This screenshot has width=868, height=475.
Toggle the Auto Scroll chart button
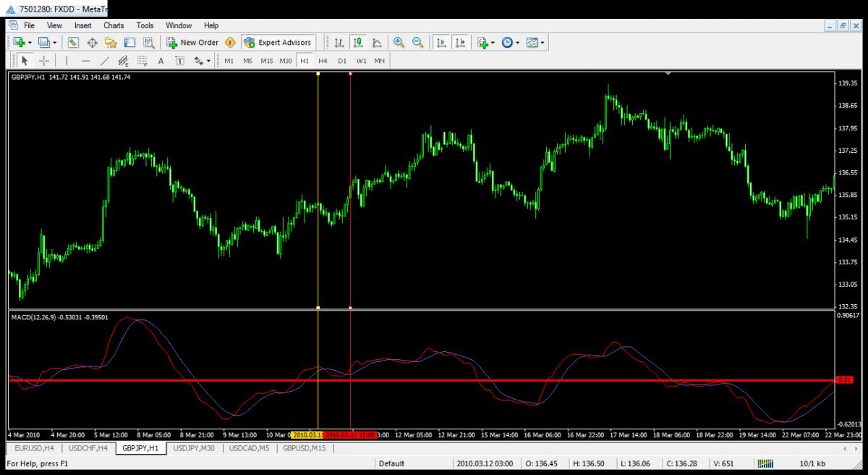coord(441,43)
